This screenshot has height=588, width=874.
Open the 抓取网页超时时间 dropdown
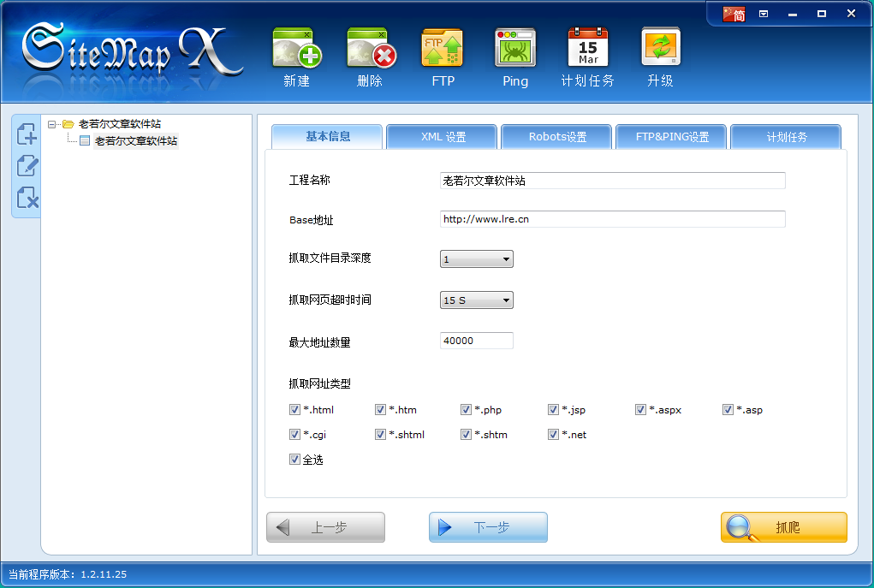(x=477, y=300)
